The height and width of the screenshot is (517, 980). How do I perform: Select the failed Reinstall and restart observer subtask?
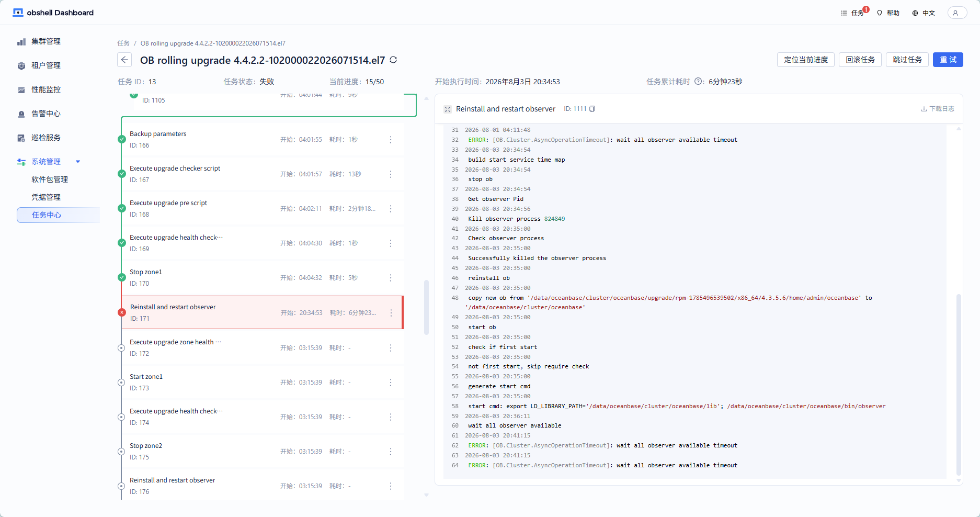point(263,313)
